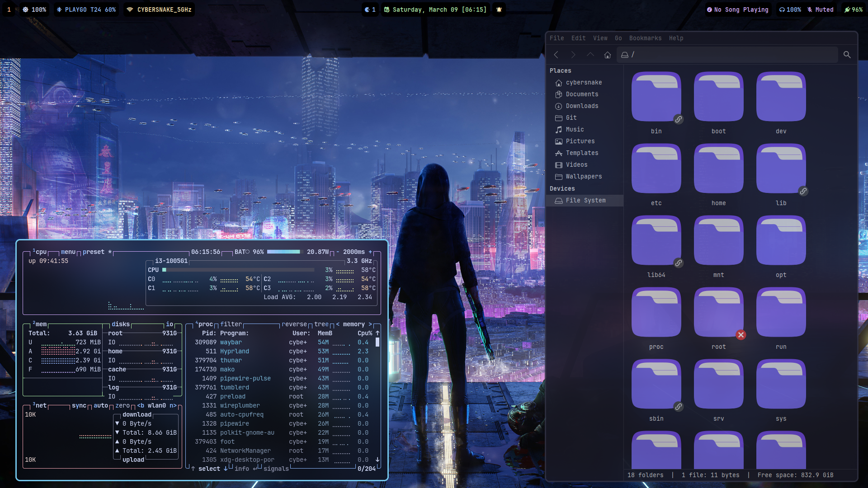Toggle net auto scaling in btop
868x488 pixels.
(101, 405)
